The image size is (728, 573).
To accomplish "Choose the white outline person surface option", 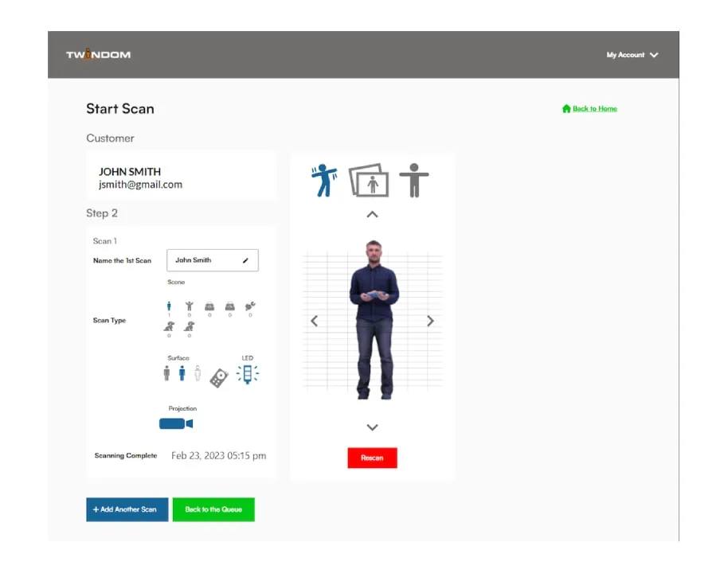I will click(198, 373).
